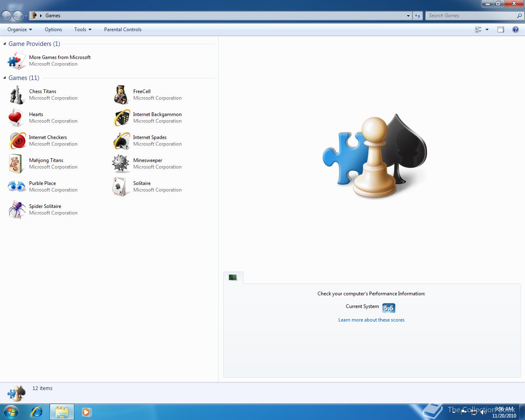
Task: Select the Purble Place eyes icon
Action: (17, 187)
